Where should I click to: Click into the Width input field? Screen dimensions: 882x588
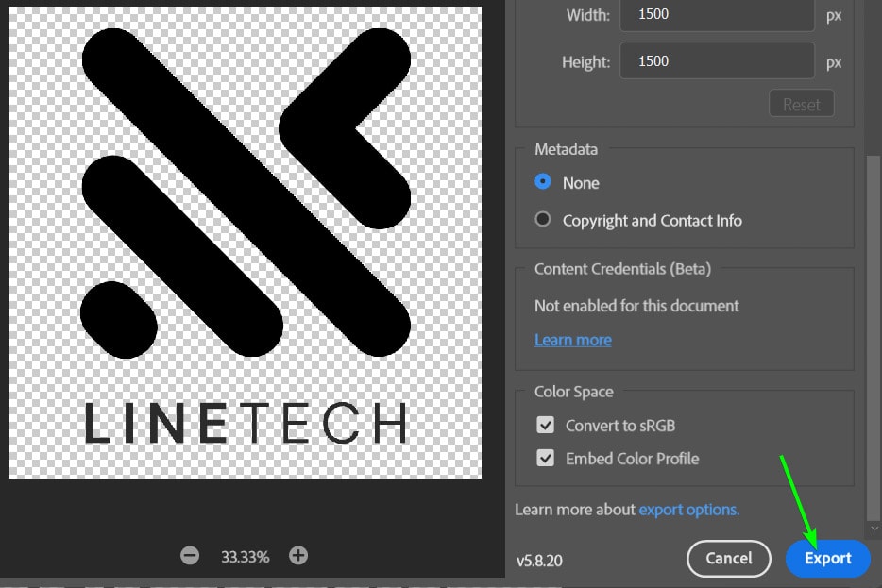[717, 14]
